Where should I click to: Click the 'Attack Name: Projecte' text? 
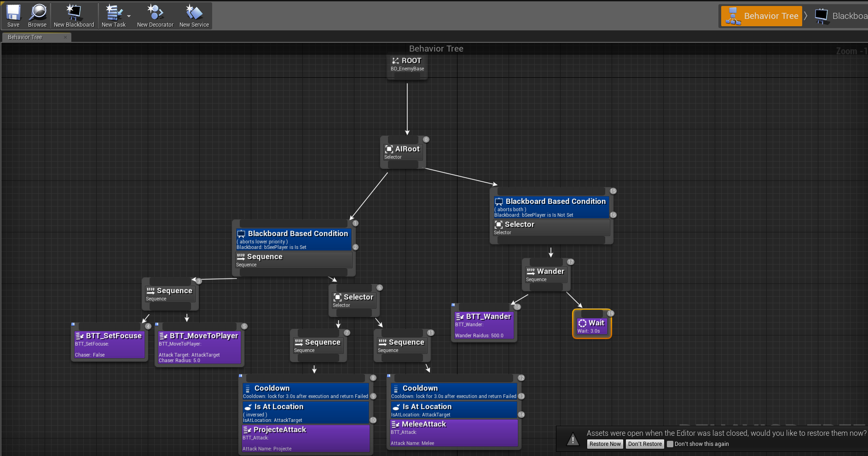pos(267,449)
